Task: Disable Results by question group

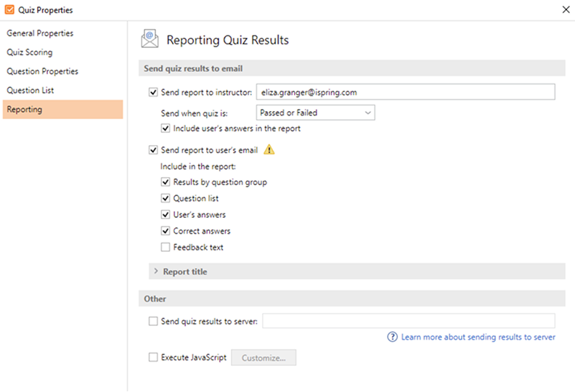Action: [166, 182]
